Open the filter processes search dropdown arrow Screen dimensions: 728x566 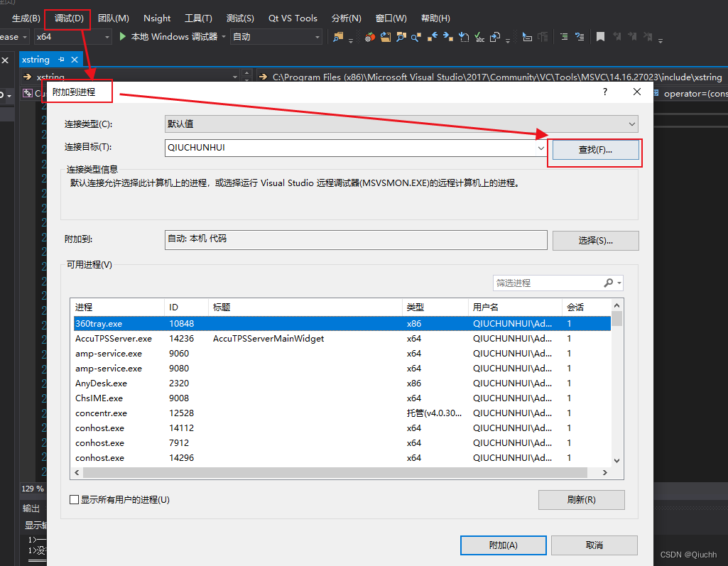click(619, 283)
